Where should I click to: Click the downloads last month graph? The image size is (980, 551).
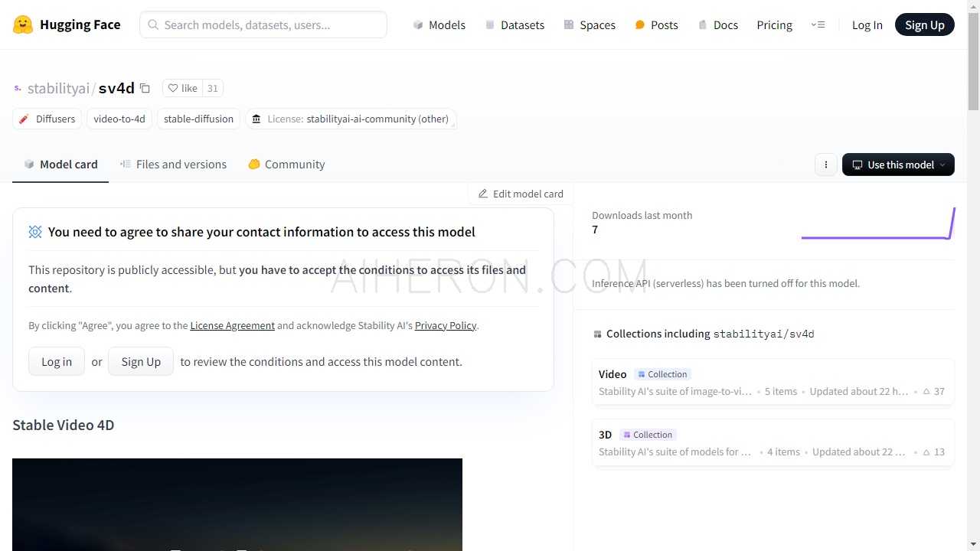click(x=877, y=223)
